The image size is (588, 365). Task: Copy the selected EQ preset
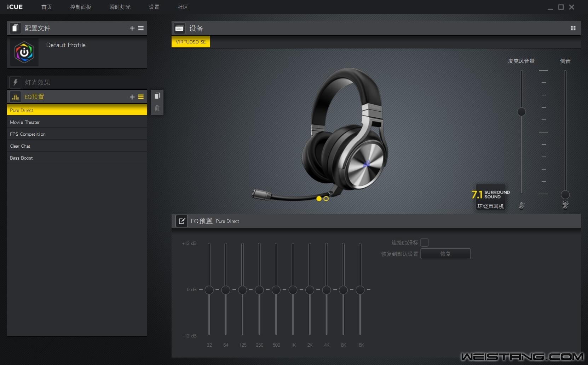pos(157,96)
